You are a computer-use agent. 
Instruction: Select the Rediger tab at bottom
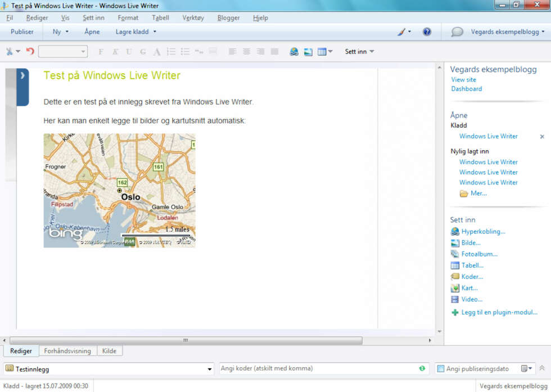[x=21, y=351]
